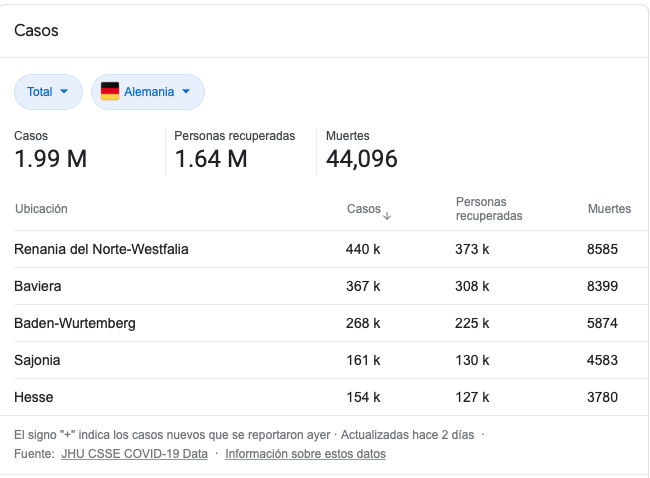650x478 pixels.
Task: Click the Personas recuperadas column header
Action: click(x=489, y=209)
